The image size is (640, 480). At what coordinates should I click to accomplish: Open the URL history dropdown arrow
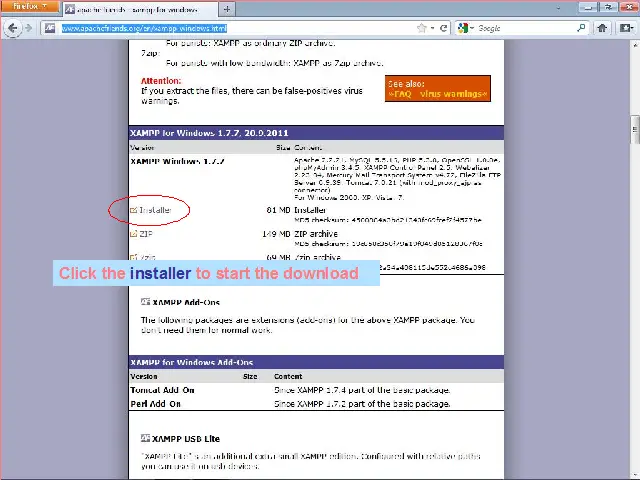432,28
